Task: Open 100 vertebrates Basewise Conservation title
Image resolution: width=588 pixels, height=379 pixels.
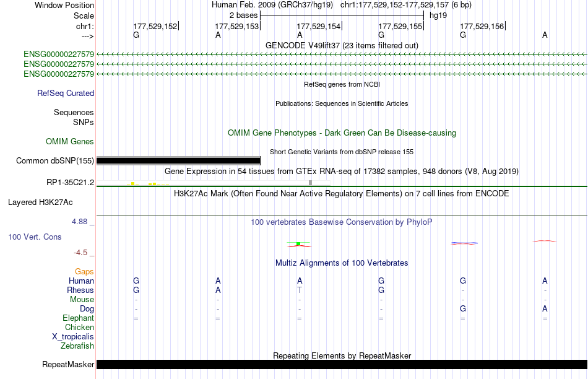Action: (342, 222)
